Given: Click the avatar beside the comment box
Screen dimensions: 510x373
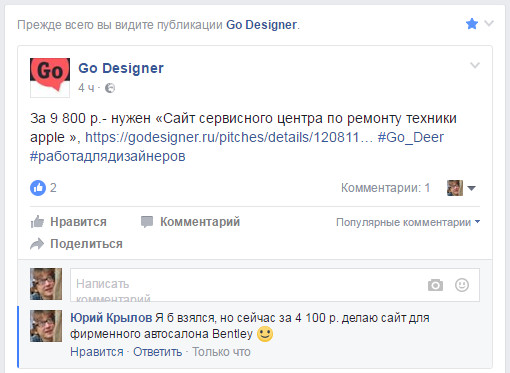Looking at the screenshot, I should click(x=46, y=284).
